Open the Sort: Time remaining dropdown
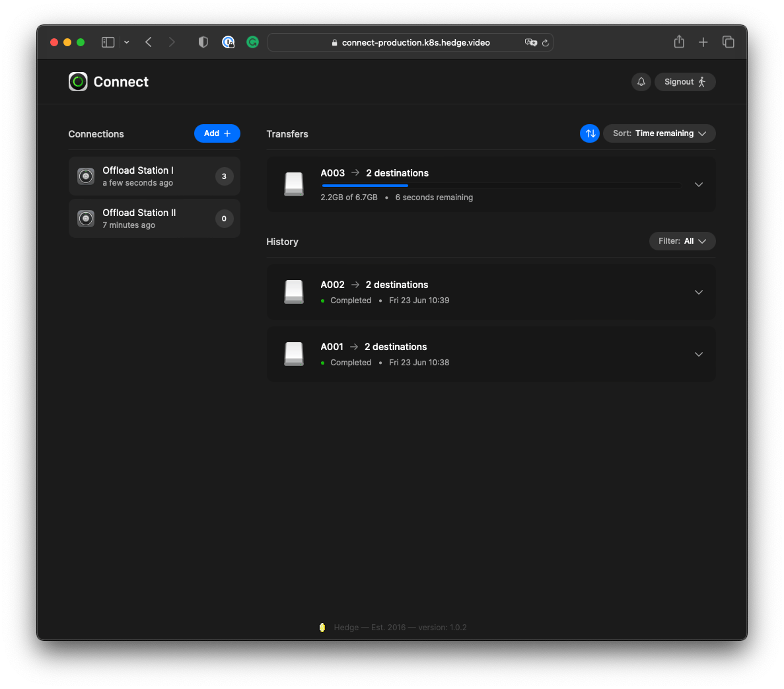This screenshot has height=689, width=784. (x=659, y=133)
